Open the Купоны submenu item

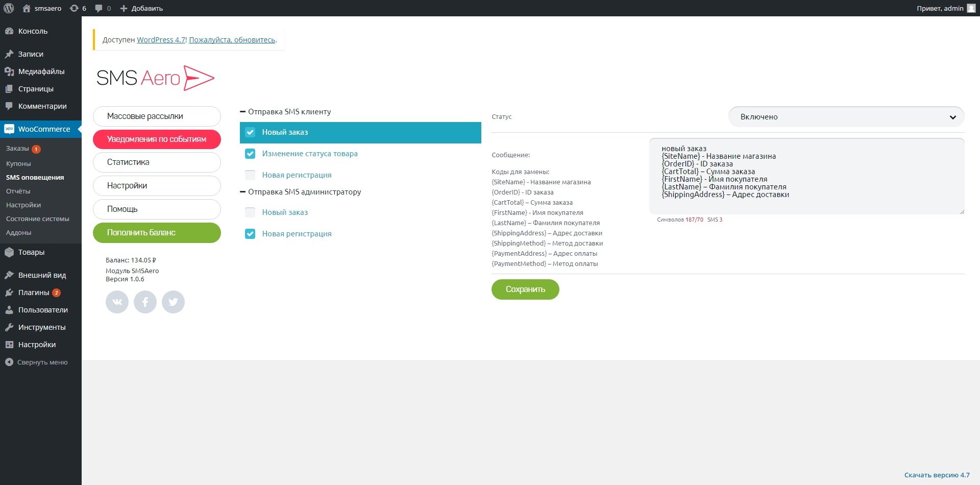point(18,164)
